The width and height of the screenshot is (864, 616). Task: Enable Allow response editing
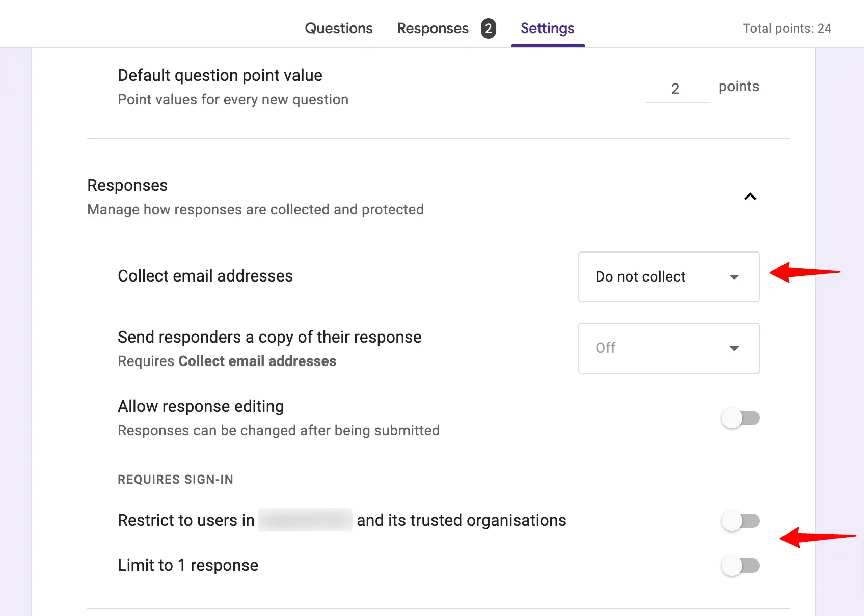point(740,417)
